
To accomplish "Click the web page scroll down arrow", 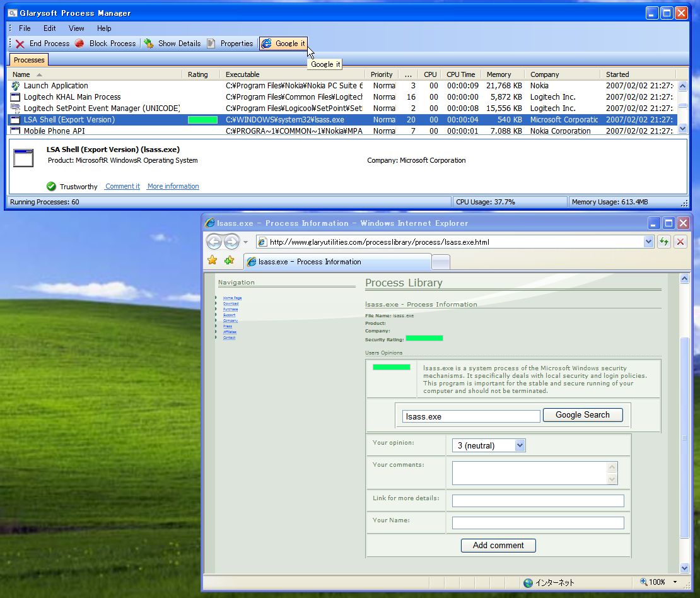I will 684,568.
